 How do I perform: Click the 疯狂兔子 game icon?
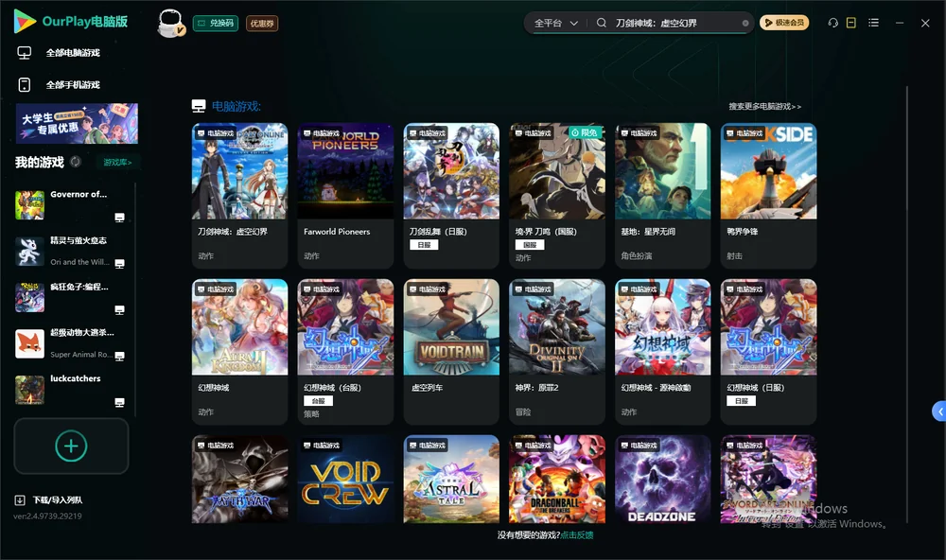pos(29,297)
